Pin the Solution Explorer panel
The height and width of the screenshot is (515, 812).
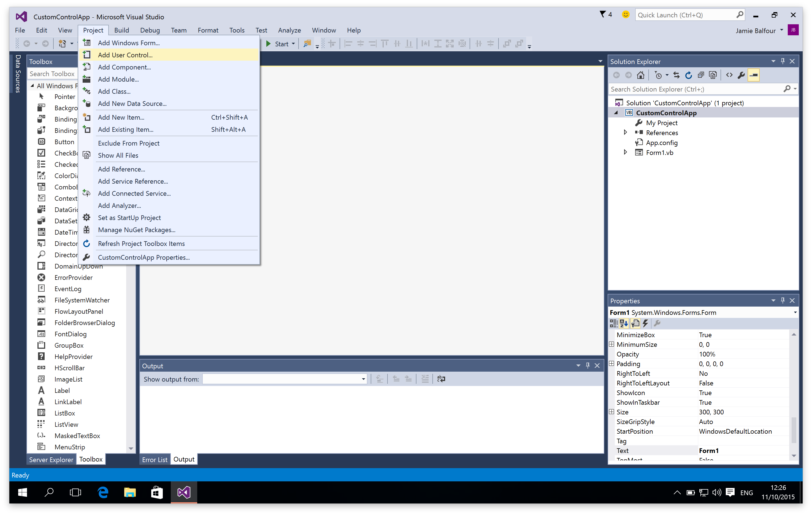[783, 61]
